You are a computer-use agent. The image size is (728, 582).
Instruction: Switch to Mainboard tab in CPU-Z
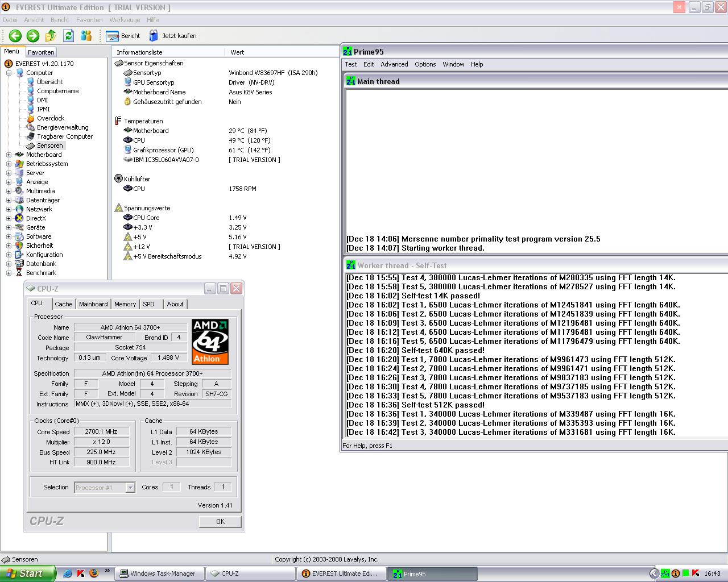pyautogui.click(x=93, y=304)
